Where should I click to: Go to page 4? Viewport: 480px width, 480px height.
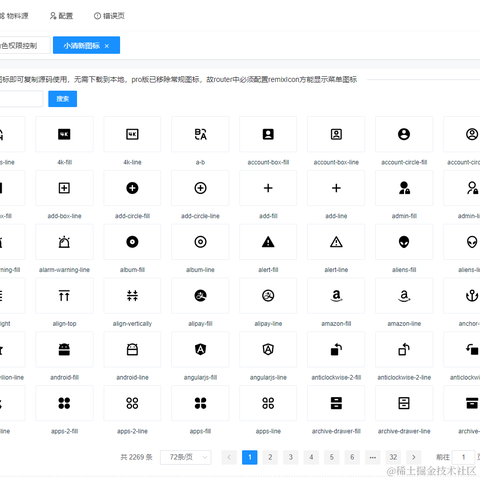(x=311, y=457)
